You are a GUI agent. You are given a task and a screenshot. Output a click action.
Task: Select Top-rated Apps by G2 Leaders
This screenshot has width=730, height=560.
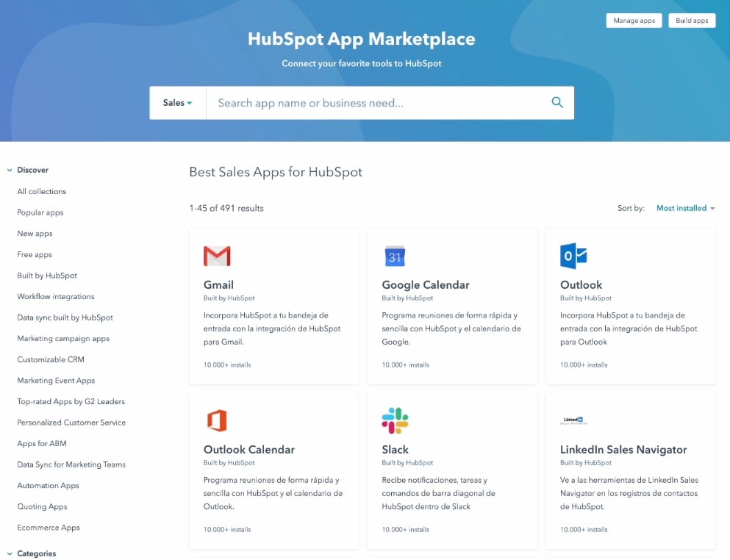71,401
